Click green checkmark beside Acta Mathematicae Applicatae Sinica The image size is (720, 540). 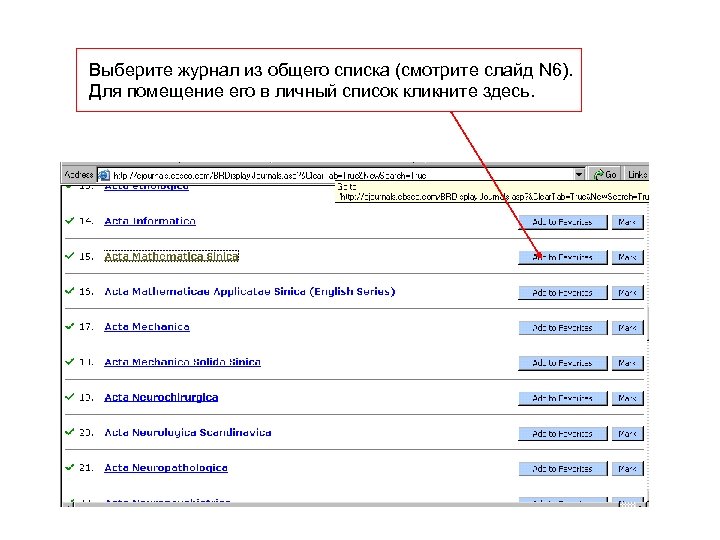(70, 291)
